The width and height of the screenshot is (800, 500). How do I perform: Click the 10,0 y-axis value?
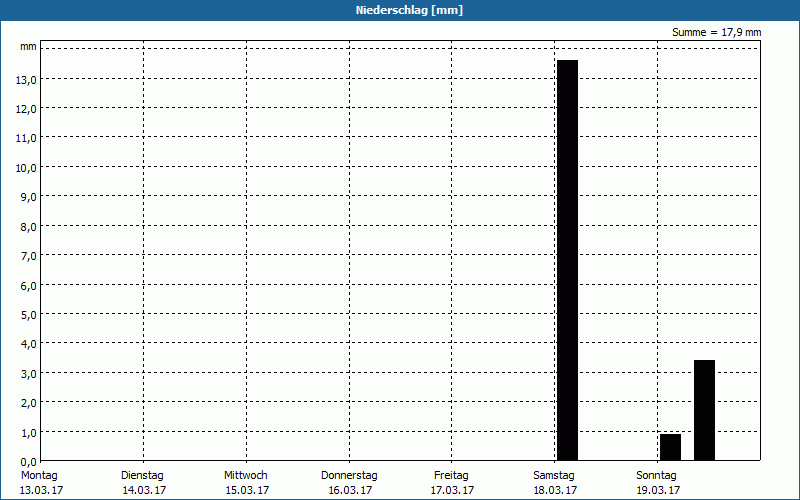26,168
